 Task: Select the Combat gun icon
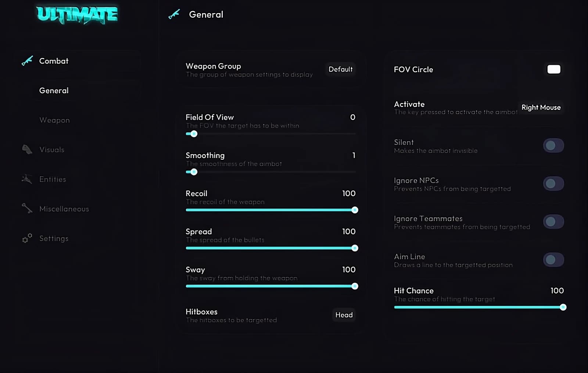click(26, 61)
